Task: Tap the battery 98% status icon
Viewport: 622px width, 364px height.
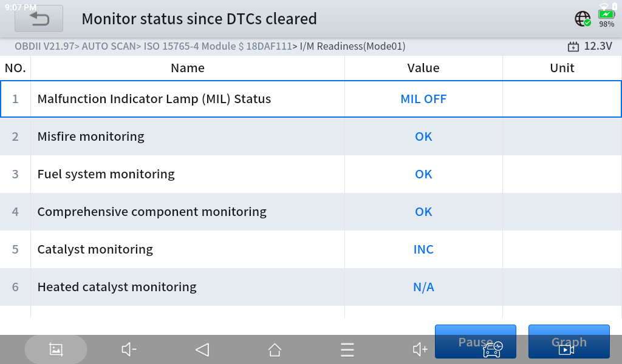Action: pyautogui.click(x=607, y=19)
